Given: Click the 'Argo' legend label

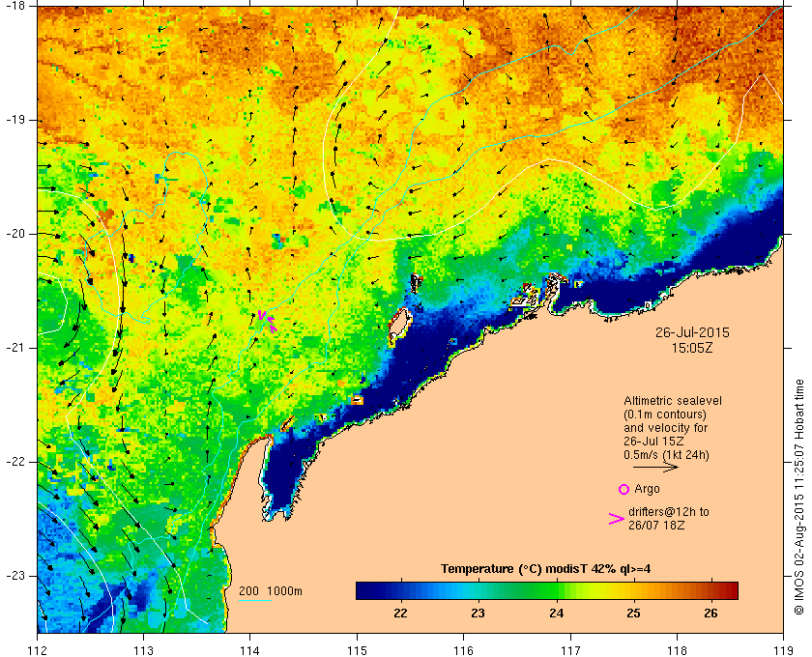Looking at the screenshot, I should (x=647, y=489).
